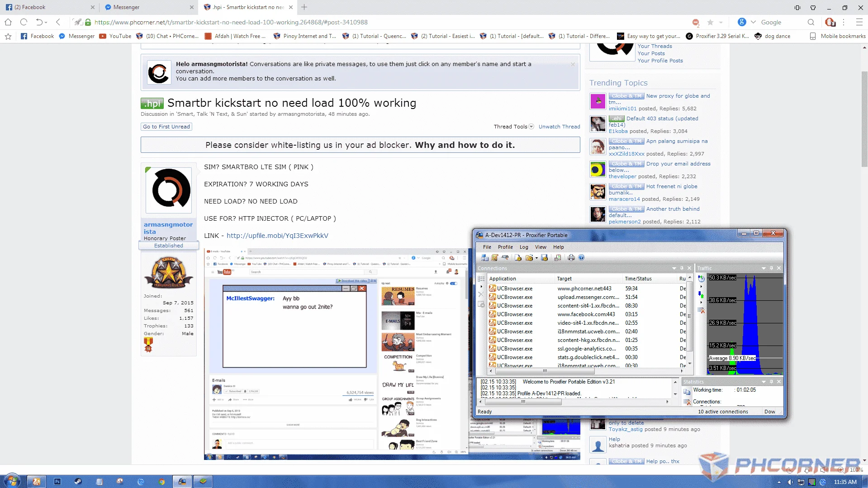The height and width of the screenshot is (488, 868).
Task: Expand Open Profile dropdown arrow in Proxifier
Action: coord(536,258)
